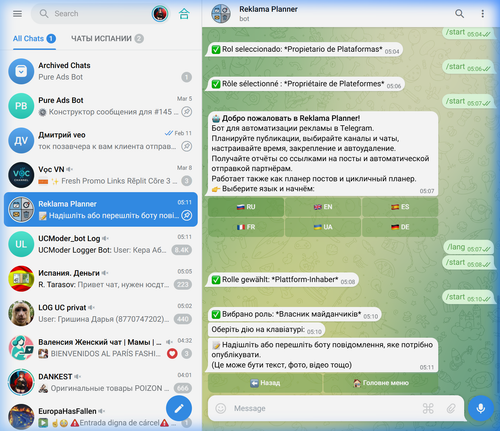Choose the FR language button
This screenshot has height=431, width=500.
coord(246,227)
